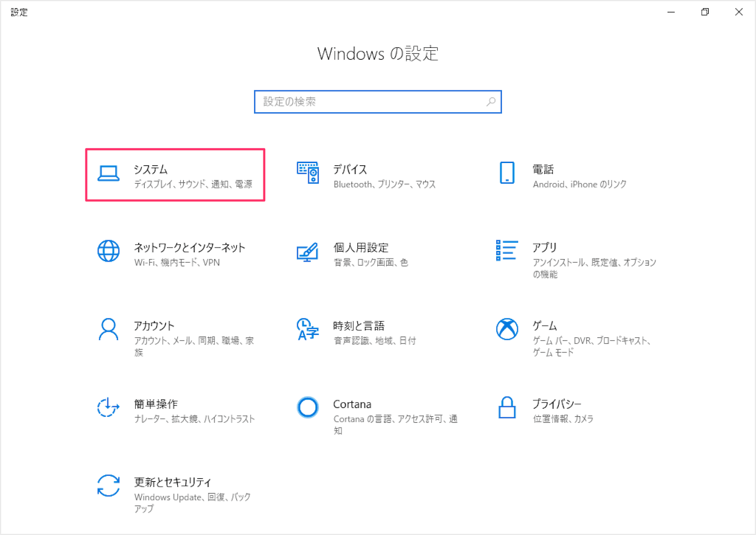Click the text ナレーター、拡大鏡、ハイコントラスト
Image resolution: width=756 pixels, height=535 pixels.
(x=194, y=419)
